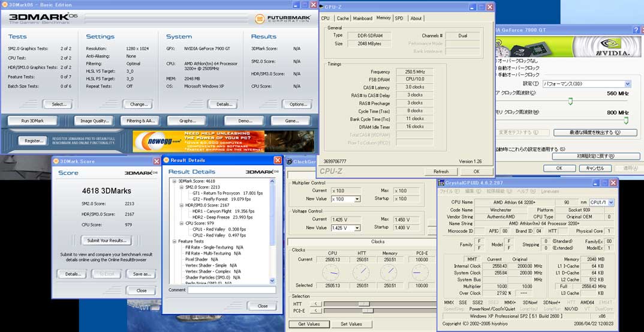The image size is (644, 332).
Task: Click the Run 3DMark button
Action: [x=32, y=121]
